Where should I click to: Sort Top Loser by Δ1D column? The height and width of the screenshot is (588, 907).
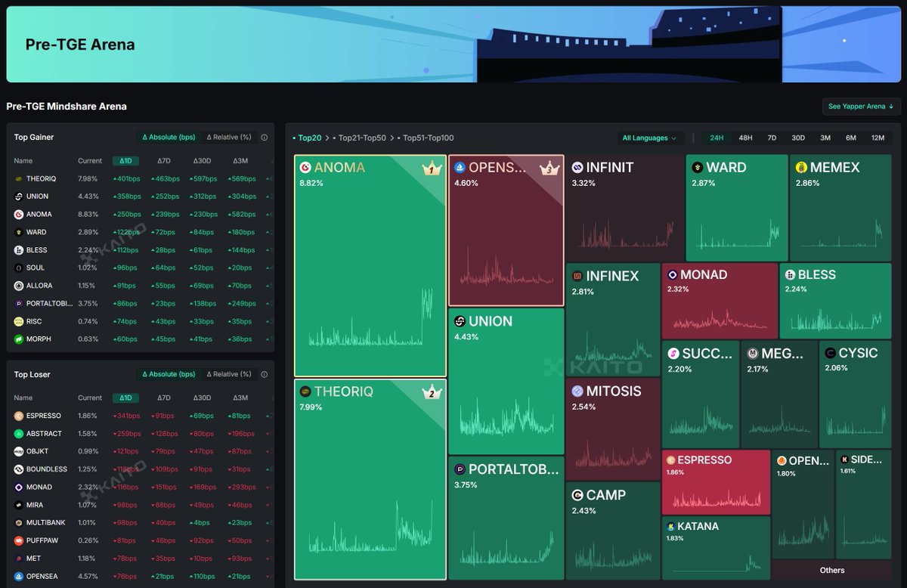point(125,398)
